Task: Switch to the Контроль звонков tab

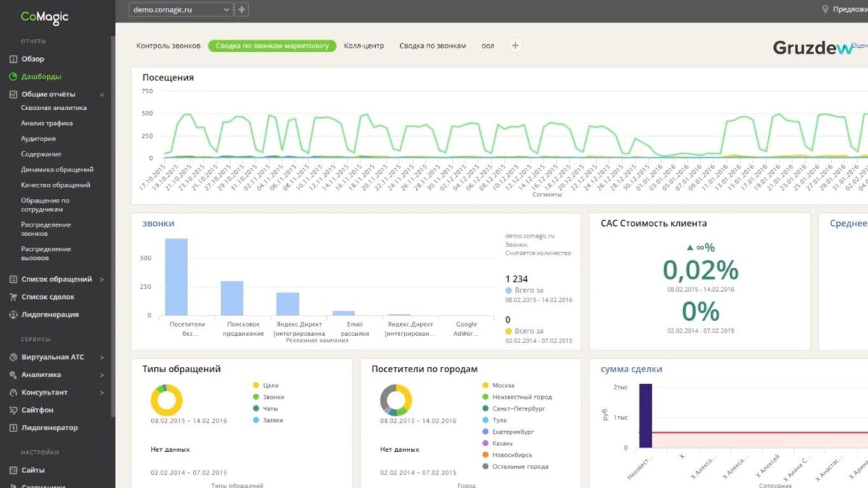Action: click(169, 46)
